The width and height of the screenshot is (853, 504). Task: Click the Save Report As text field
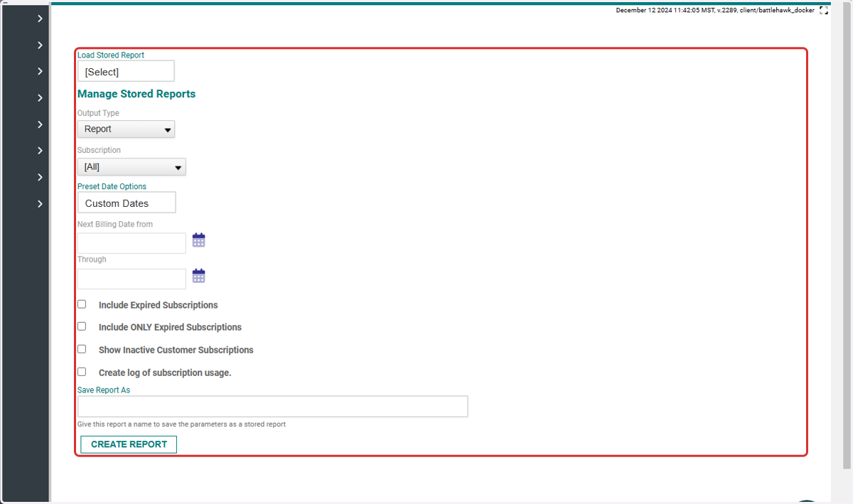point(273,407)
